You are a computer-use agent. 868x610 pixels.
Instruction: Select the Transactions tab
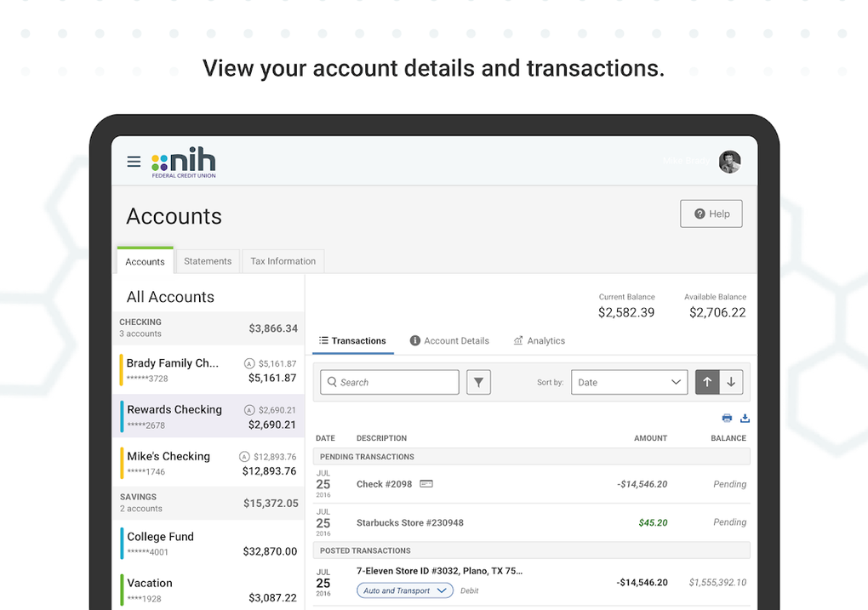pos(352,340)
